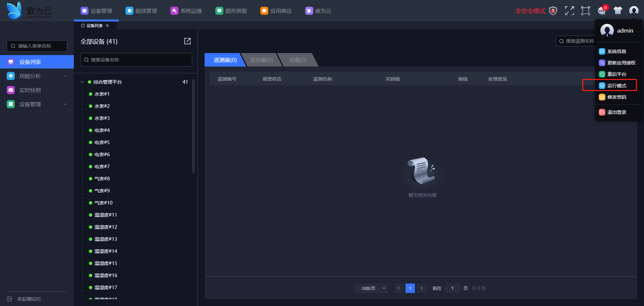Open the 系统运维 module
The height and width of the screenshot is (306, 644).
pos(186,11)
